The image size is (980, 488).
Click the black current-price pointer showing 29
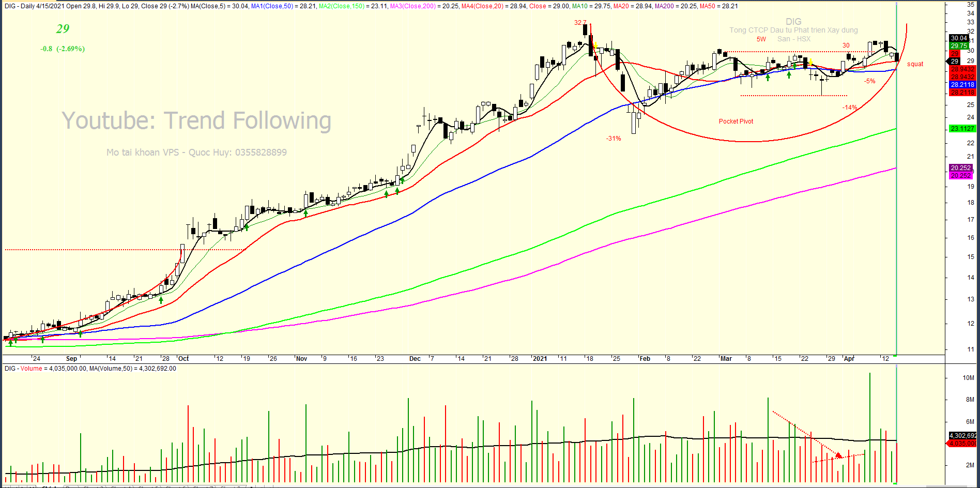point(954,61)
